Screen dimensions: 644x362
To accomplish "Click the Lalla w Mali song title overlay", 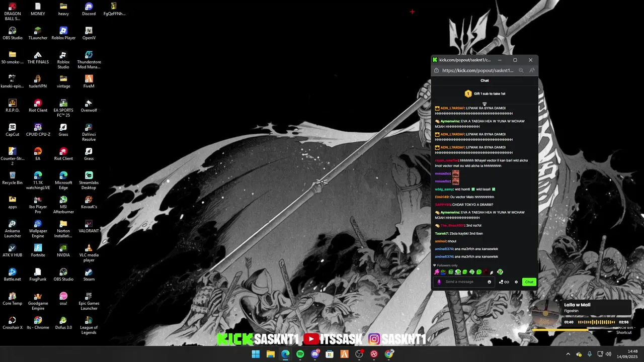I will click(577, 305).
